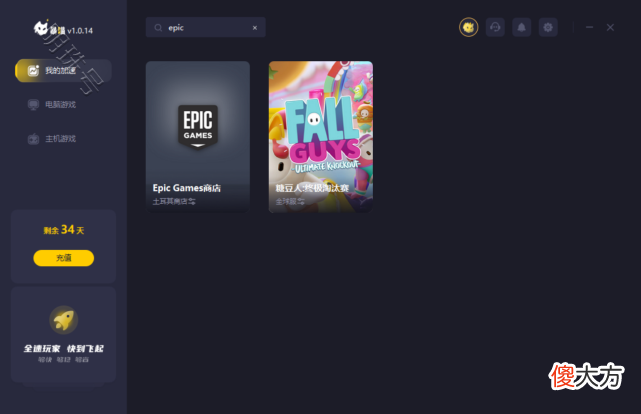Image resolution: width=641 pixels, height=414 pixels.
Task: Open the Epic Games商店 card
Action: (x=198, y=137)
